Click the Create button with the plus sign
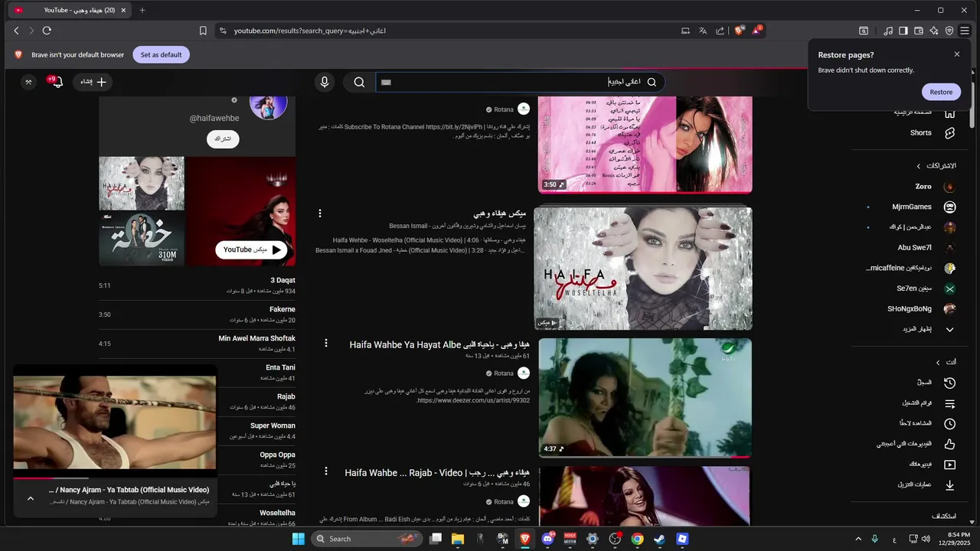This screenshot has width=980, height=551. click(93, 82)
